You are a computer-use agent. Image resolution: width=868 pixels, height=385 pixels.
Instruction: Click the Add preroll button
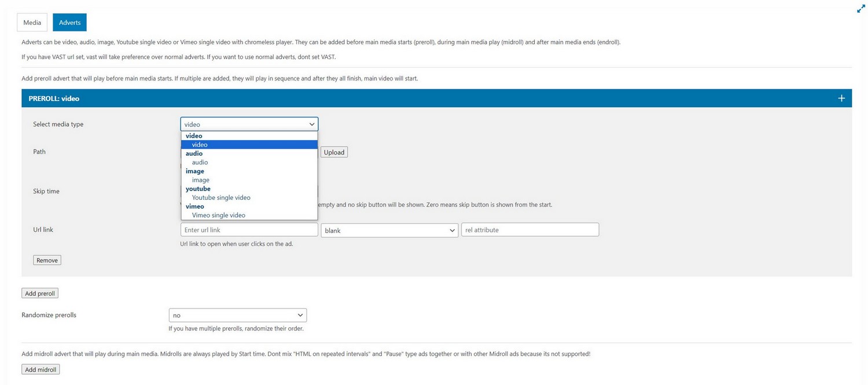point(40,294)
